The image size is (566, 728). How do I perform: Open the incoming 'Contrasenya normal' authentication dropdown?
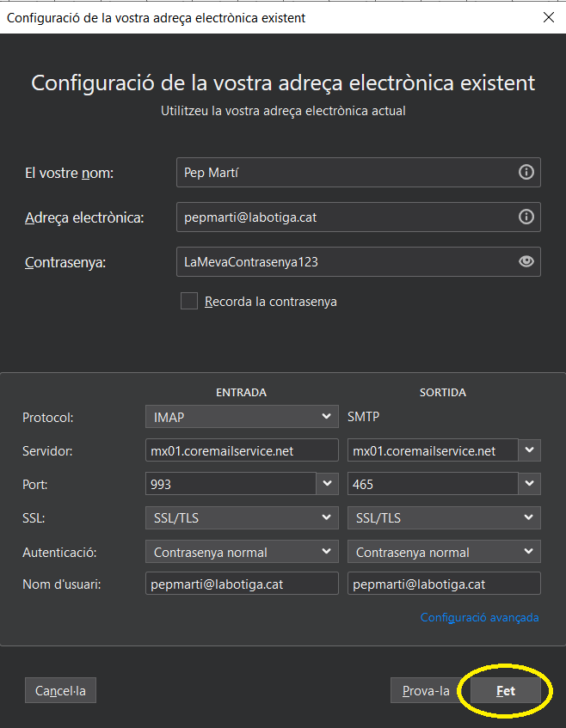242,552
